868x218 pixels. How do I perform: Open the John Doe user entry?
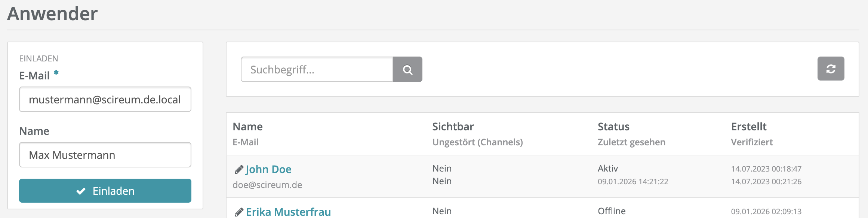[268, 169]
